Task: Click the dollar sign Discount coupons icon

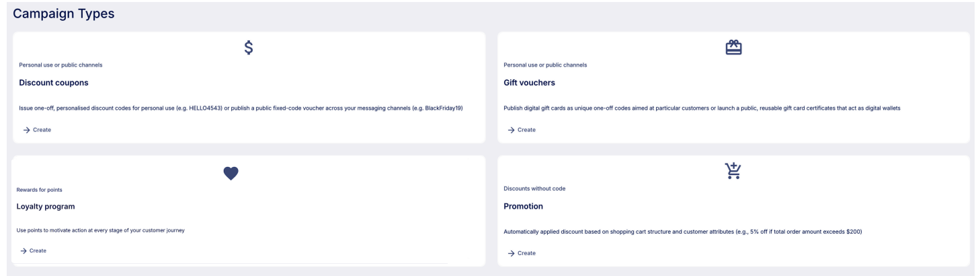Action: click(249, 48)
